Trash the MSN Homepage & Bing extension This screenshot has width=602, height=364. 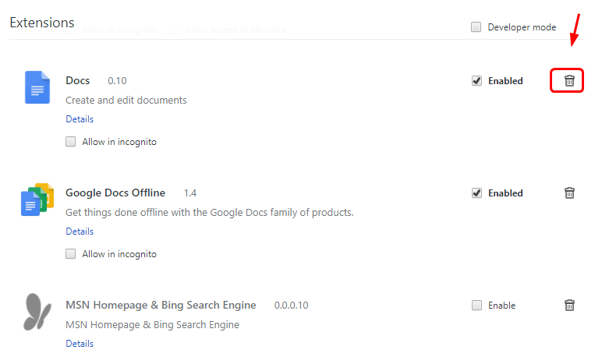tap(569, 306)
